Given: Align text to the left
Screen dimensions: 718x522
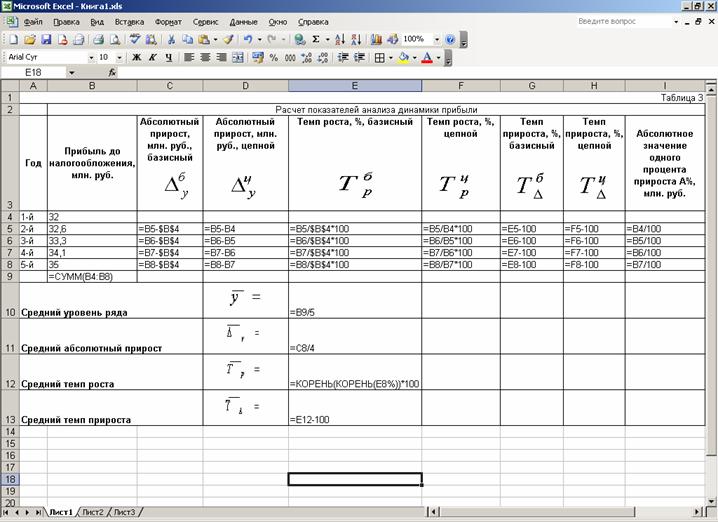Looking at the screenshot, I should coord(189,57).
